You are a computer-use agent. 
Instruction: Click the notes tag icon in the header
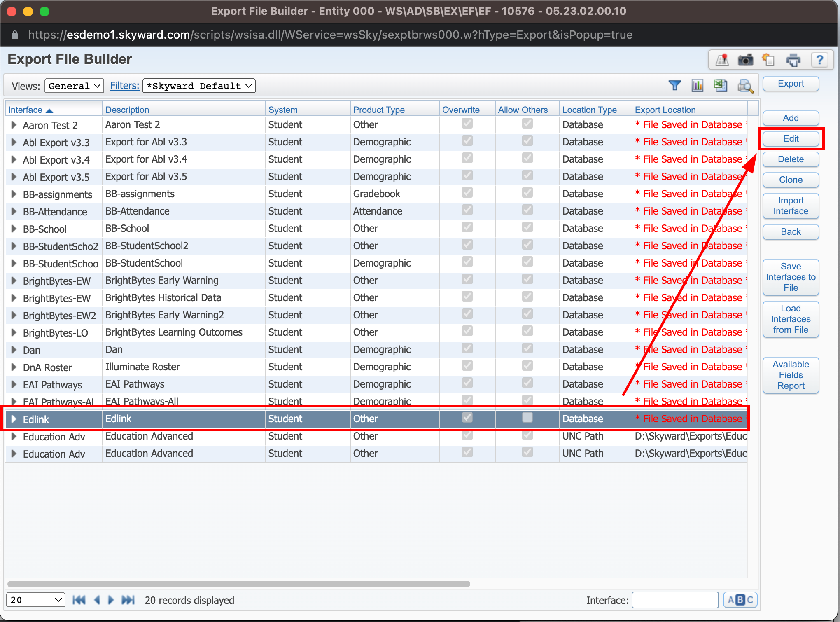point(768,60)
